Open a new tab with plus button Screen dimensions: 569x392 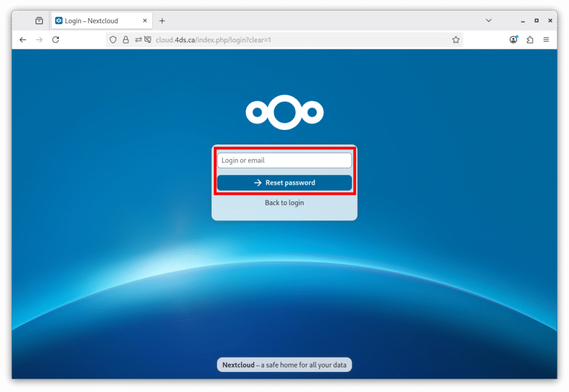(162, 21)
